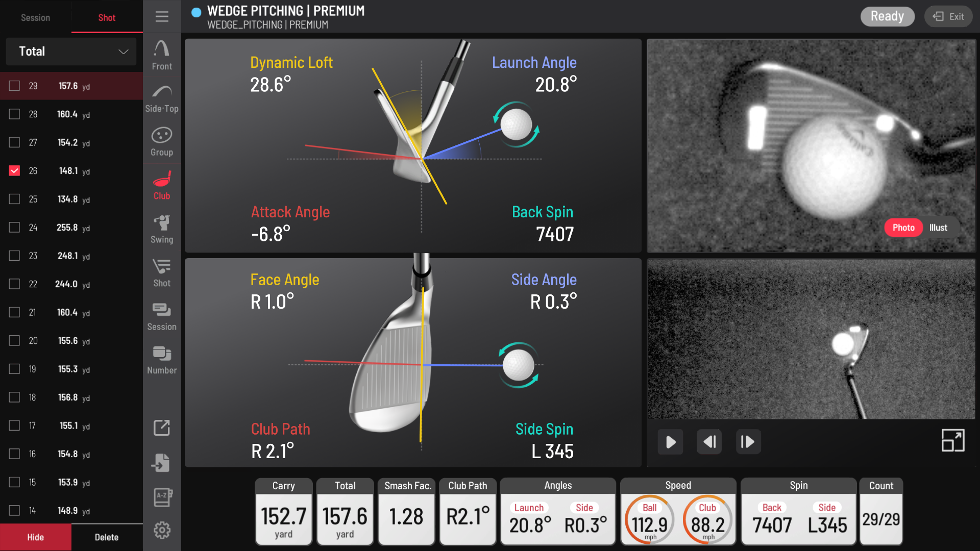
Task: Delete selected shots
Action: pyautogui.click(x=107, y=537)
